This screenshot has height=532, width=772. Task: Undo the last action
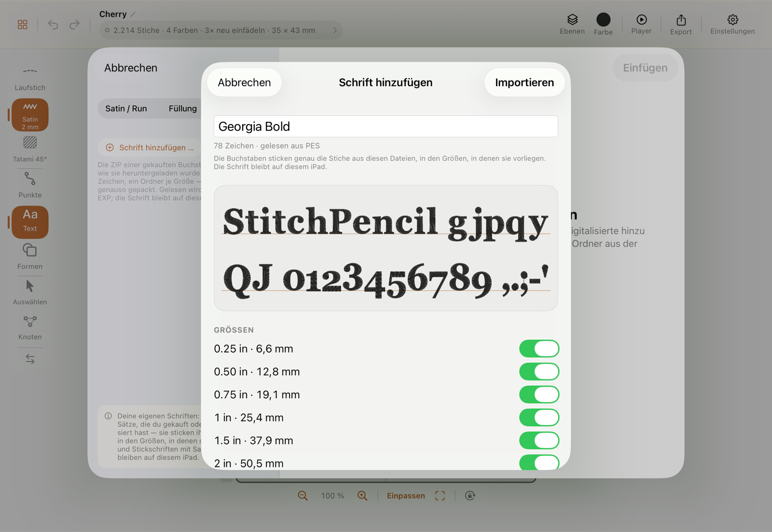pyautogui.click(x=53, y=25)
